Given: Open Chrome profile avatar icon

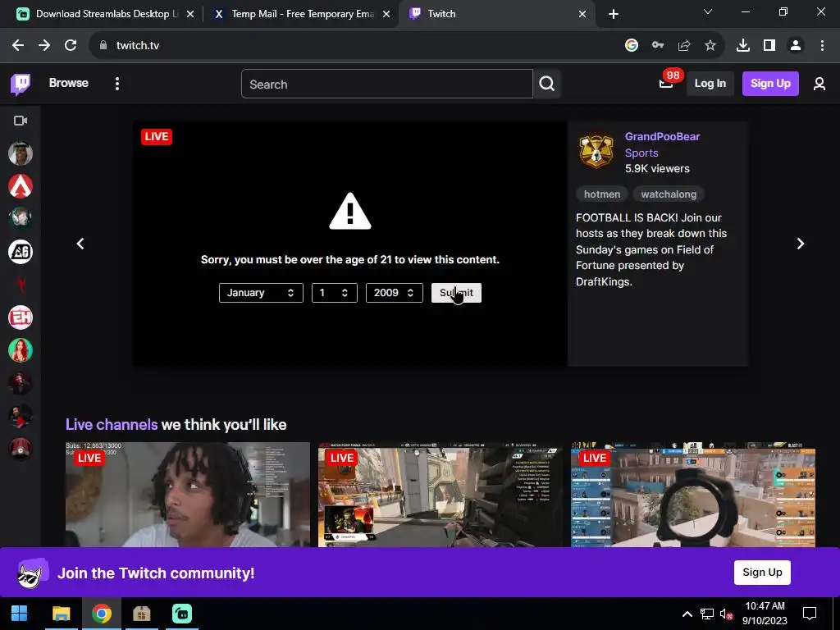Looking at the screenshot, I should [x=796, y=46].
